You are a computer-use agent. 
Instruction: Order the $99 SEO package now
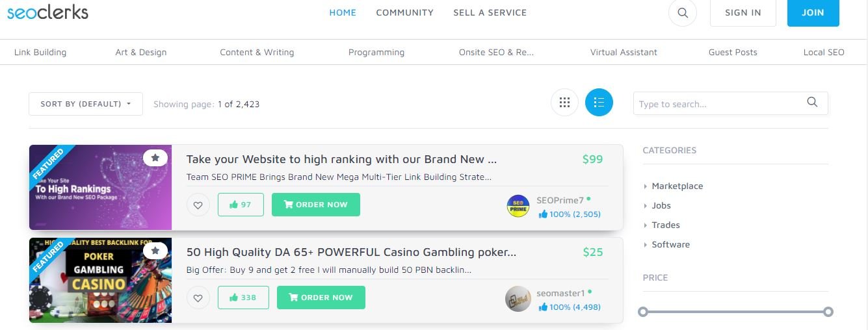316,205
